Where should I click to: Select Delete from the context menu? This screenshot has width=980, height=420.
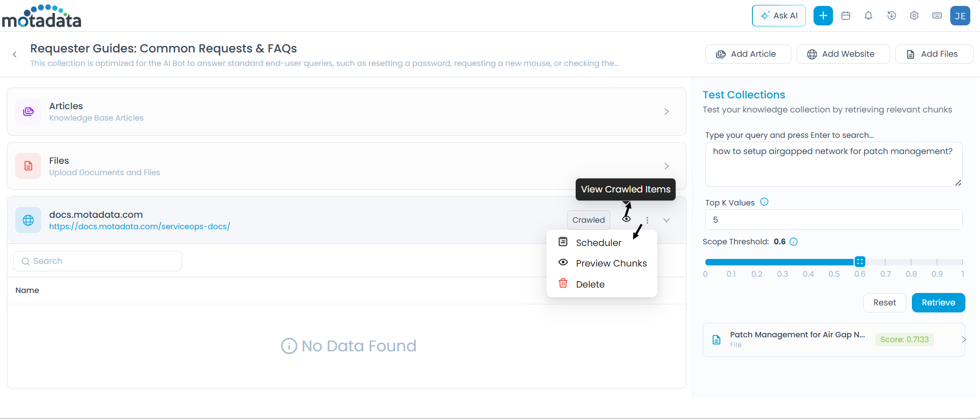click(x=590, y=284)
